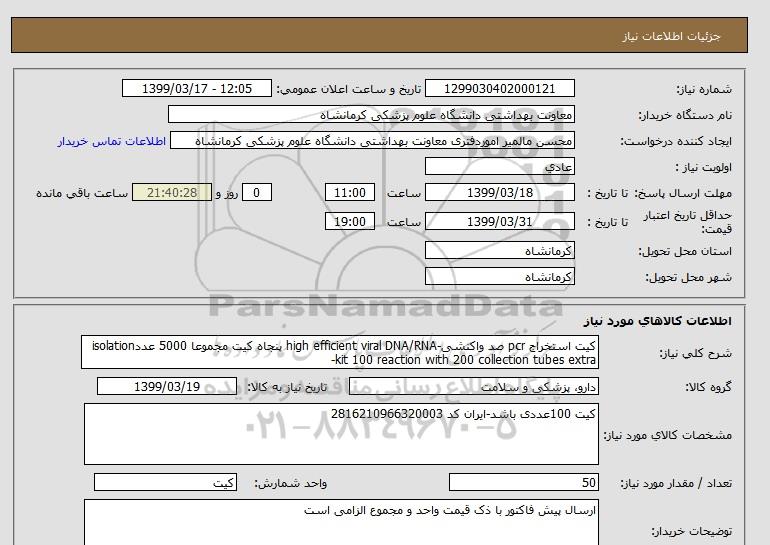Select the item specifications text area
The width and height of the screenshot is (770, 545).
pyautogui.click(x=341, y=434)
